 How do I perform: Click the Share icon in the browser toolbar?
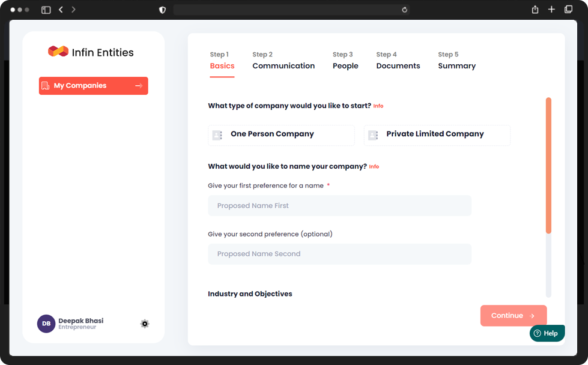tap(535, 9)
